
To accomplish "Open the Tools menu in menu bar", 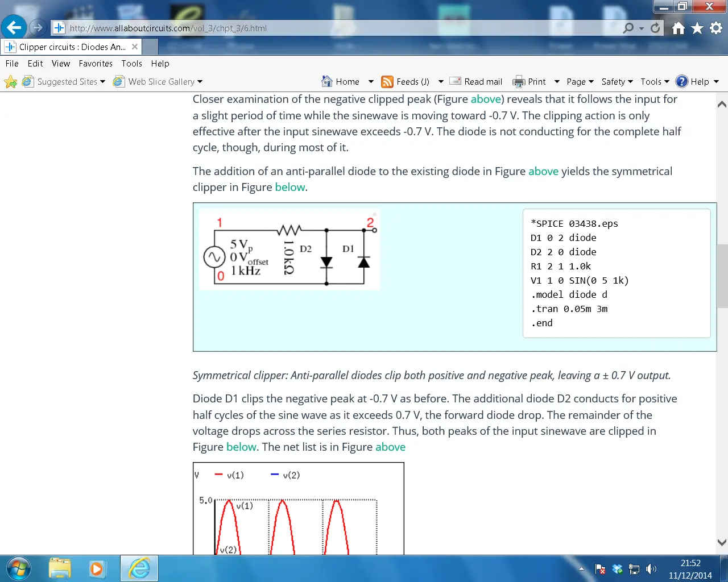I will (131, 64).
